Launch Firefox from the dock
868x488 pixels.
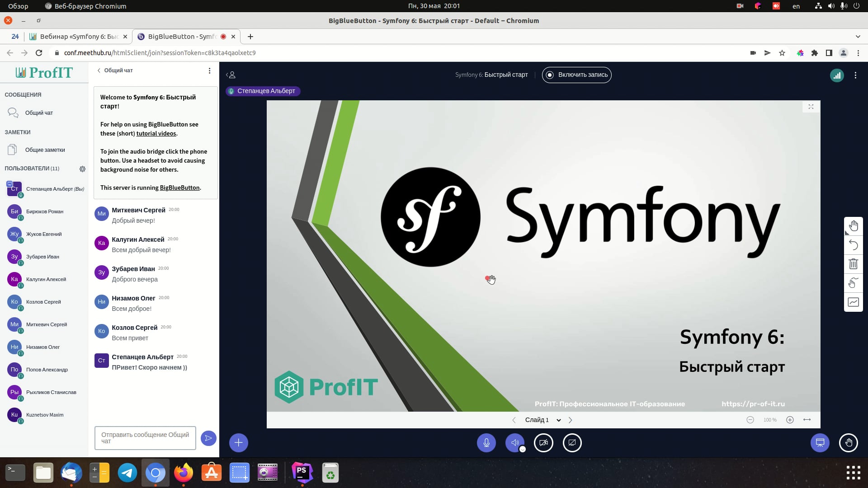[x=184, y=473]
